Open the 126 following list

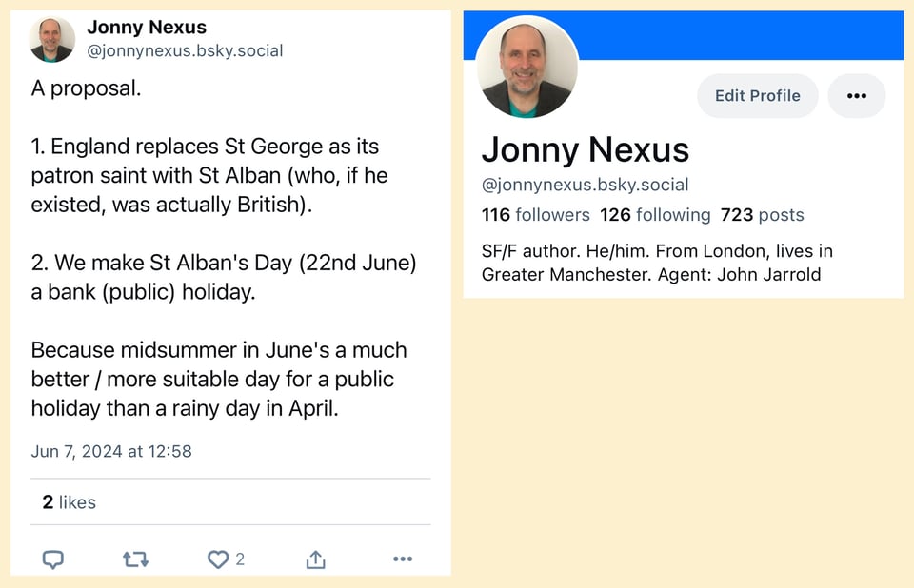click(655, 215)
